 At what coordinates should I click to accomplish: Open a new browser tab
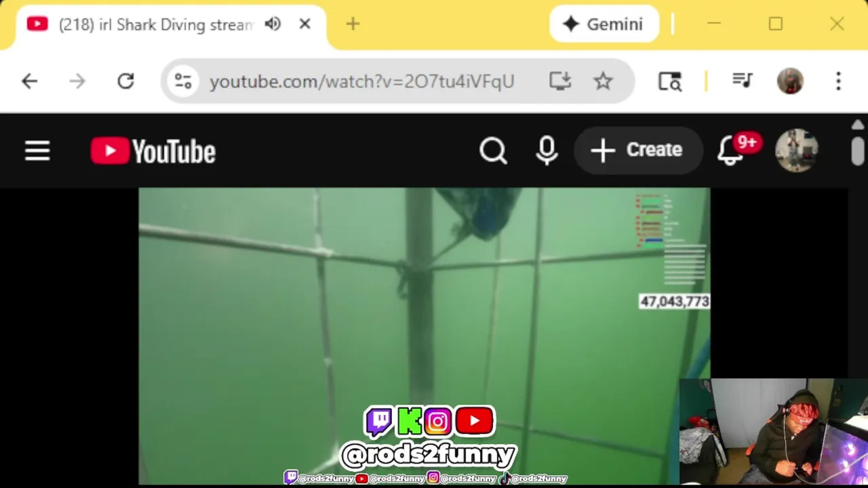pyautogui.click(x=353, y=24)
